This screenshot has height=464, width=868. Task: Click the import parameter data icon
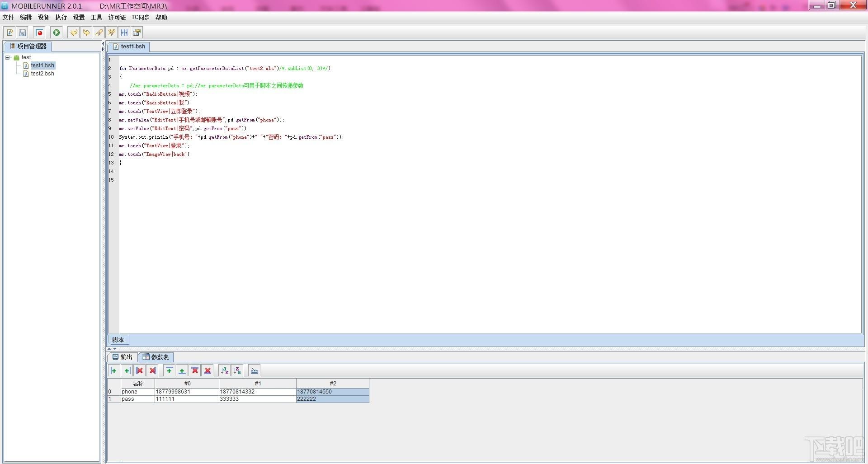(x=254, y=371)
